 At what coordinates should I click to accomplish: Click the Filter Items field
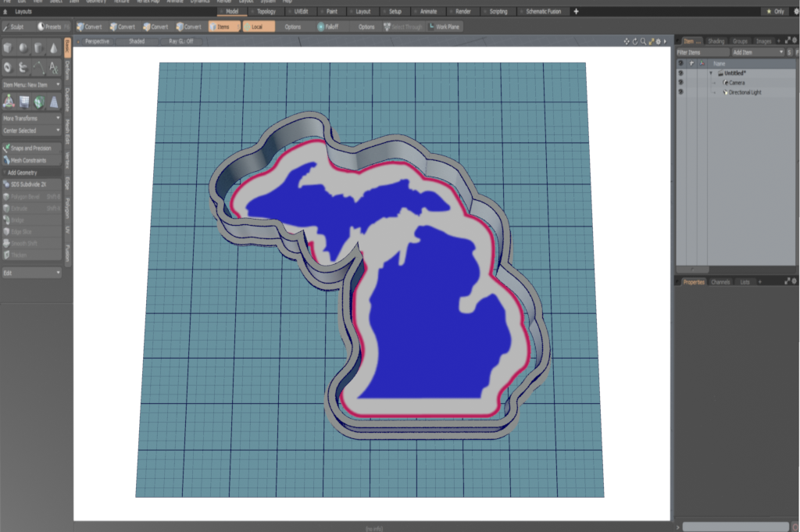pyautogui.click(x=702, y=52)
